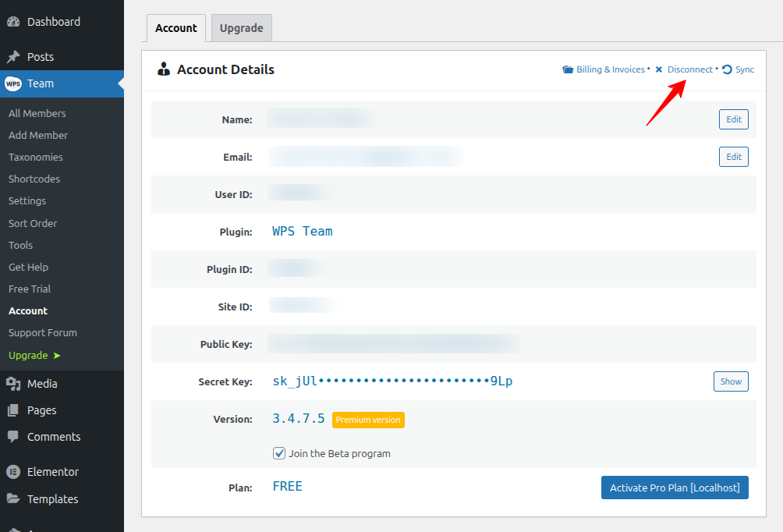Click the Elementor icon in sidebar
Viewport: 783px width, 532px height.
tap(13, 472)
